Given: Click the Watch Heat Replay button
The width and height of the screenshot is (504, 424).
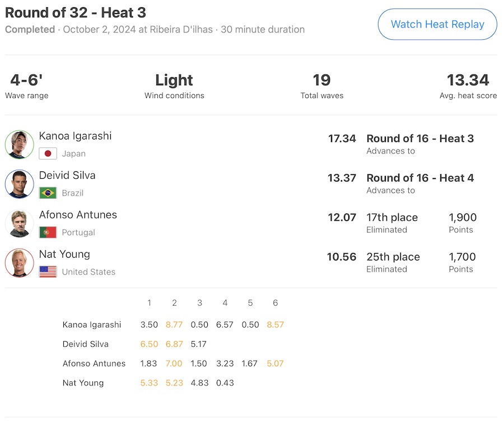Looking at the screenshot, I should click(437, 24).
